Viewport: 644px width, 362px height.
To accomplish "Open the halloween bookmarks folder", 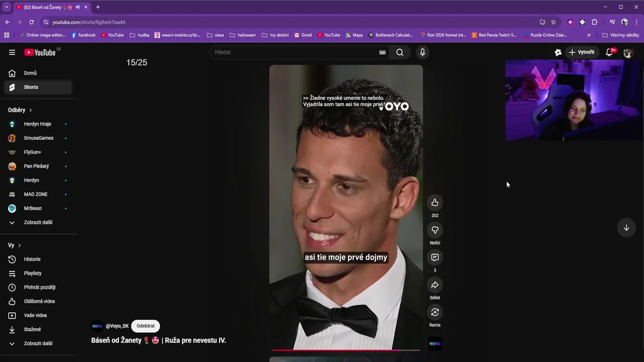I will click(243, 35).
